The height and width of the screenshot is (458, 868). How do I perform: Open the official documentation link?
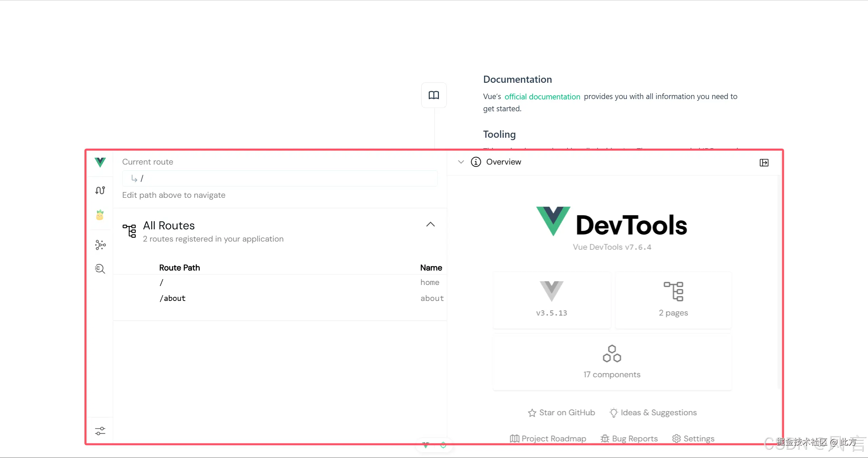pyautogui.click(x=542, y=97)
